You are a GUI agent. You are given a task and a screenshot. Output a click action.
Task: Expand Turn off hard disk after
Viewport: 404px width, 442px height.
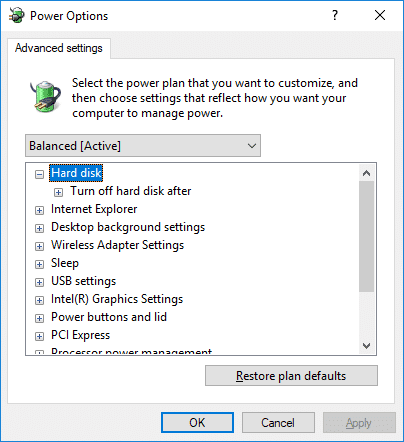pos(58,192)
